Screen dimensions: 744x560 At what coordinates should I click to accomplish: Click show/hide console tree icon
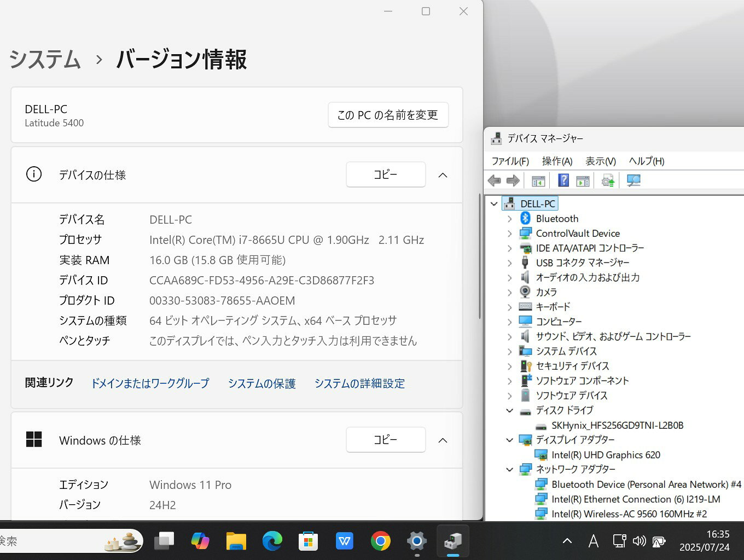538,180
